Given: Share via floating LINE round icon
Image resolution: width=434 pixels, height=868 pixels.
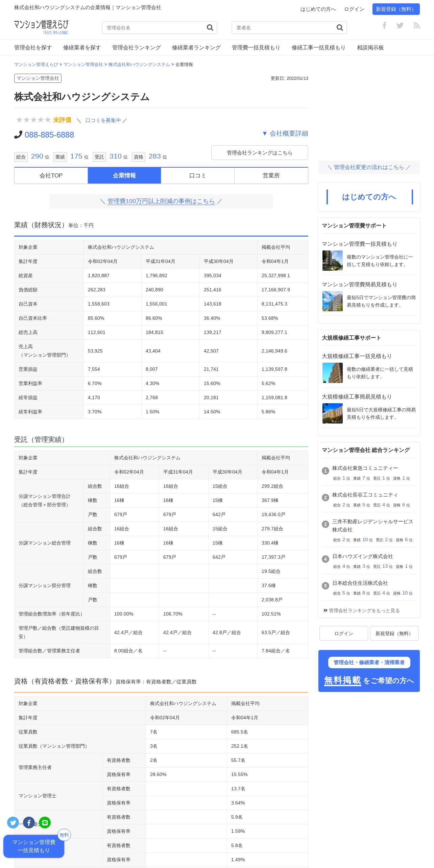Looking at the screenshot, I should click(45, 822).
